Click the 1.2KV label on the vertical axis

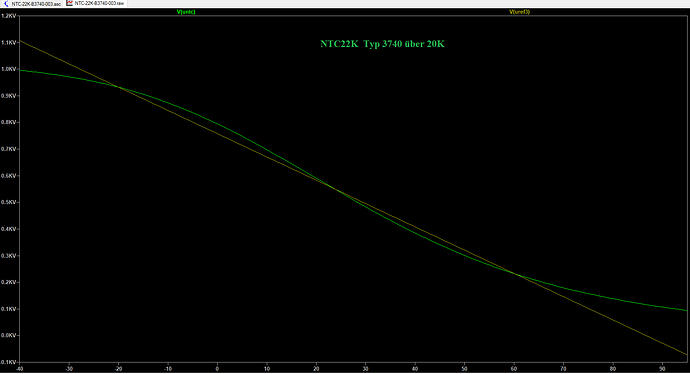click(x=8, y=16)
